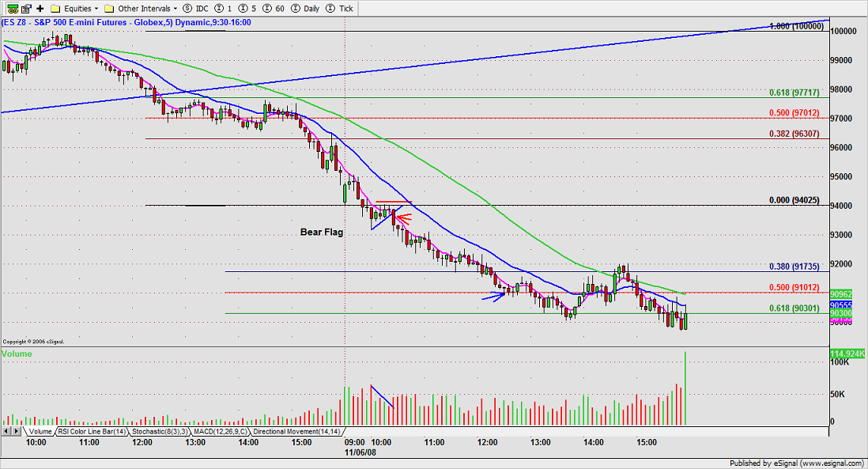Click the 0.500 (91012) Fibonacci label
The width and height of the screenshot is (868, 469).
[794, 287]
